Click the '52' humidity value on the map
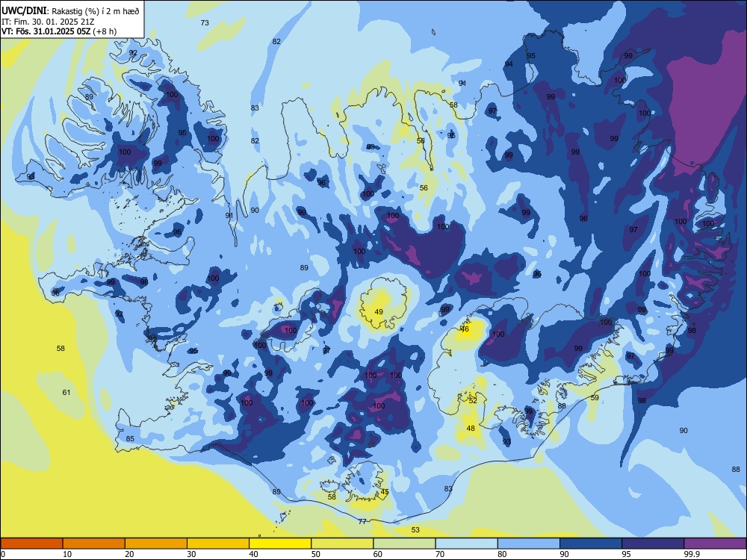The width and height of the screenshot is (747, 560). coord(473,400)
